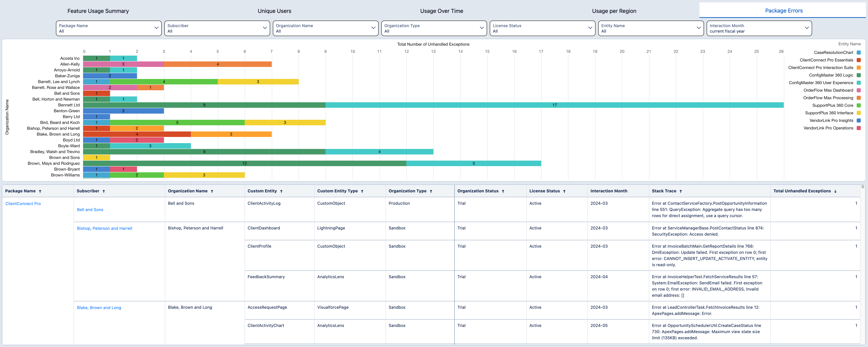The width and height of the screenshot is (868, 347).
Task: Select Bird, Beard and Koch green bar 5
Action: point(177,123)
